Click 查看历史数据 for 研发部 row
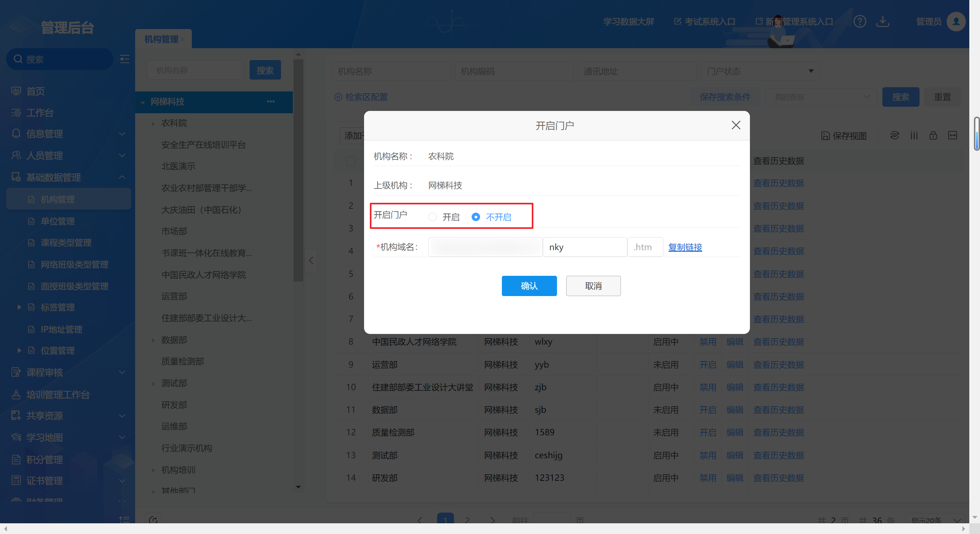The width and height of the screenshot is (980, 534). (x=778, y=478)
